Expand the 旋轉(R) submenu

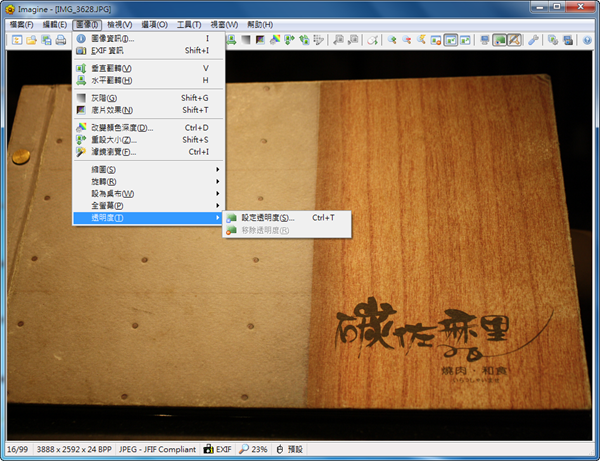click(148, 182)
